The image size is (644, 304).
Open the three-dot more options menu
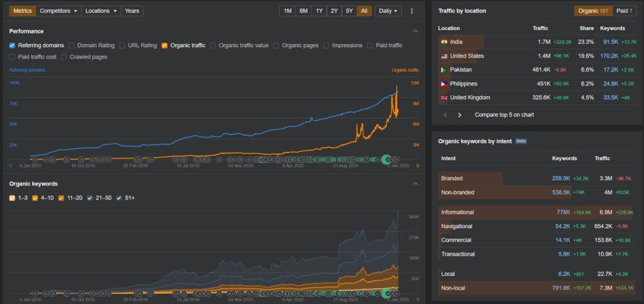[x=412, y=11]
